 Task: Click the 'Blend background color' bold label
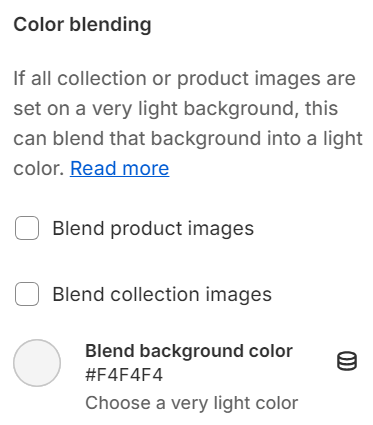point(189,351)
